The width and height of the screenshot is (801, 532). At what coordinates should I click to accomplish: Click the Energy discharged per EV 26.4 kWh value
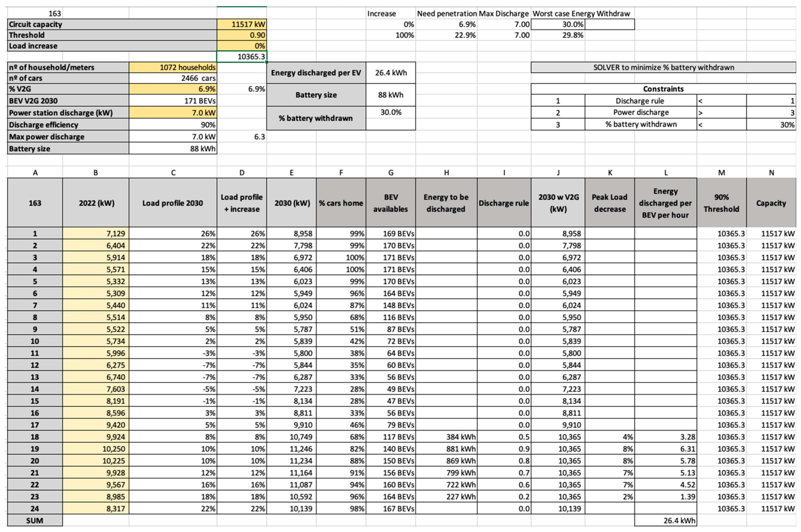(x=390, y=73)
